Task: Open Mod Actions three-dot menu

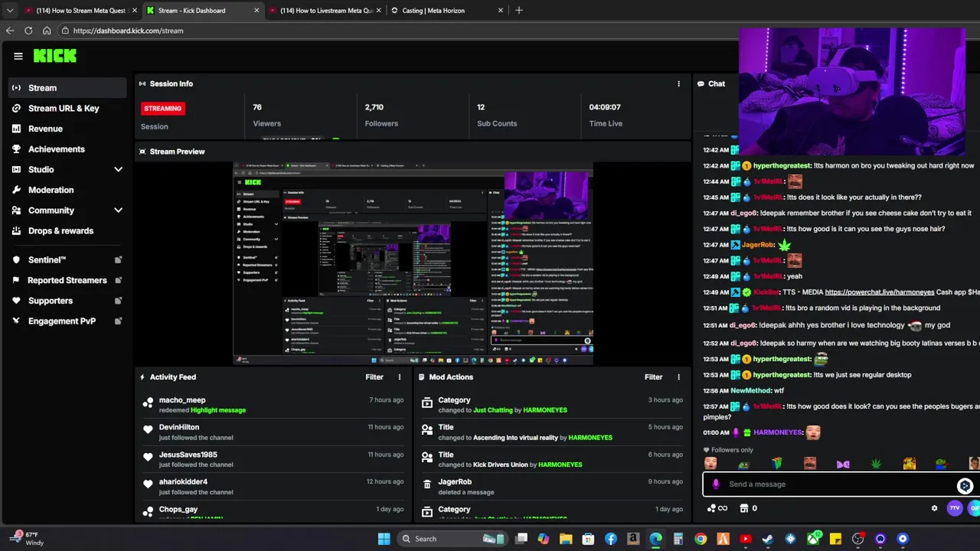Action: [678, 377]
